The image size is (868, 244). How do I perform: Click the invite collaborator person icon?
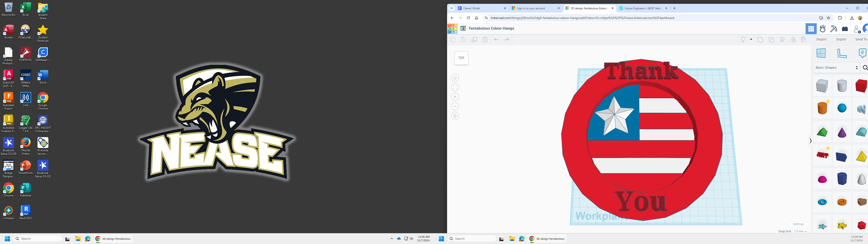tap(857, 29)
